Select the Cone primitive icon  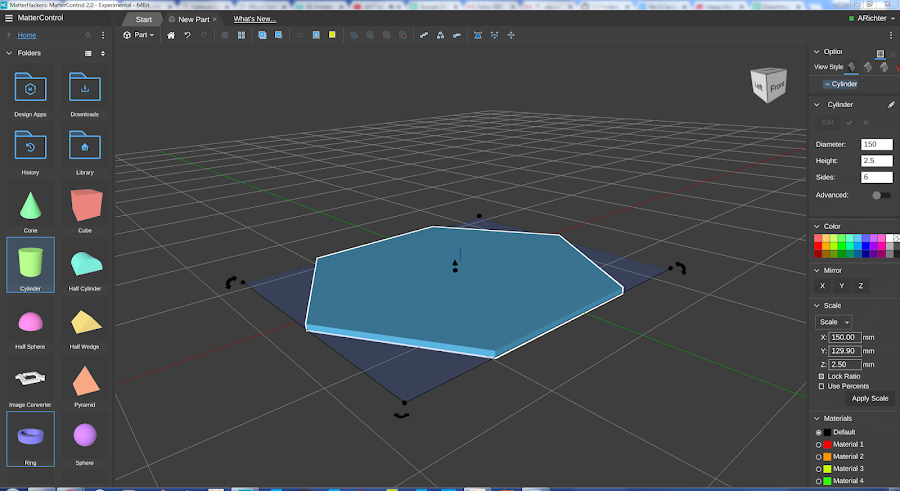(31, 205)
